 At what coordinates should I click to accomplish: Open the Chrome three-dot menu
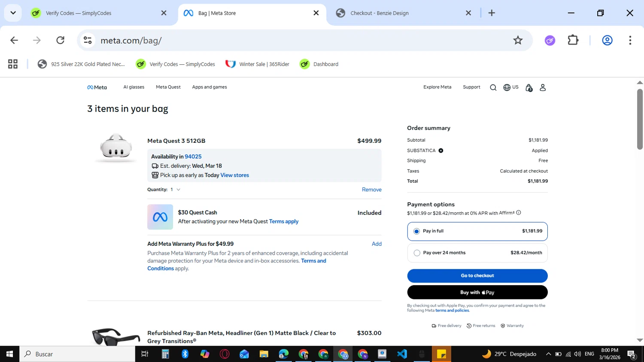click(630, 40)
